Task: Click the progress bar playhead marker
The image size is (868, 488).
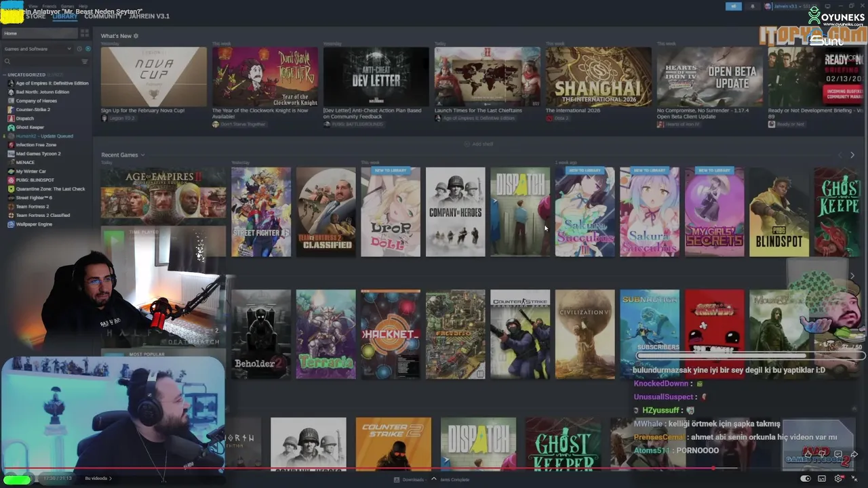Action: [x=713, y=468]
